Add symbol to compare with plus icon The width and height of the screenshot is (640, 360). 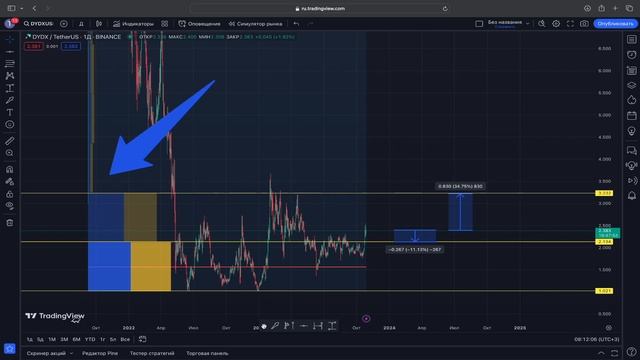(64, 24)
